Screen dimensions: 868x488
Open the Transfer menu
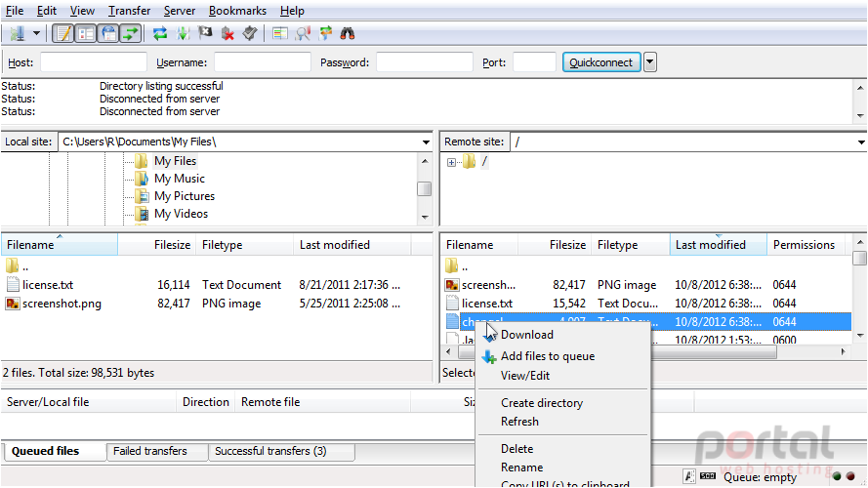pyautogui.click(x=129, y=11)
